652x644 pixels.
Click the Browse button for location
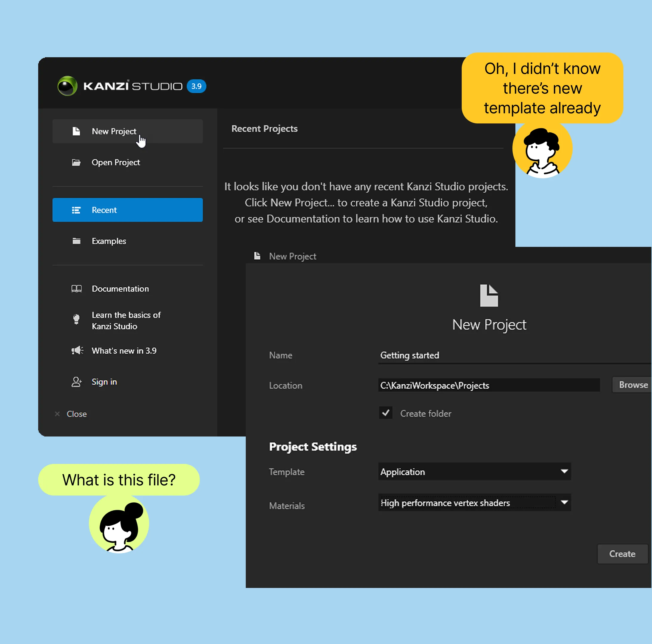[632, 385]
